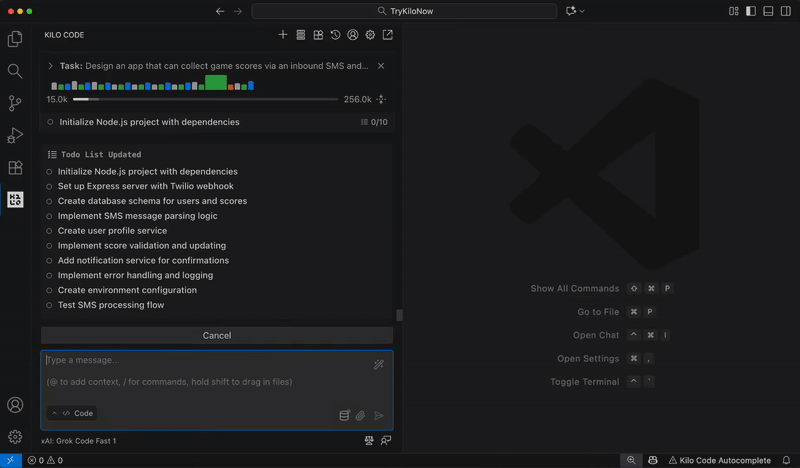Image resolution: width=800 pixels, height=468 pixels.
Task: Open Accounts menu in activity bar
Action: coord(15,405)
